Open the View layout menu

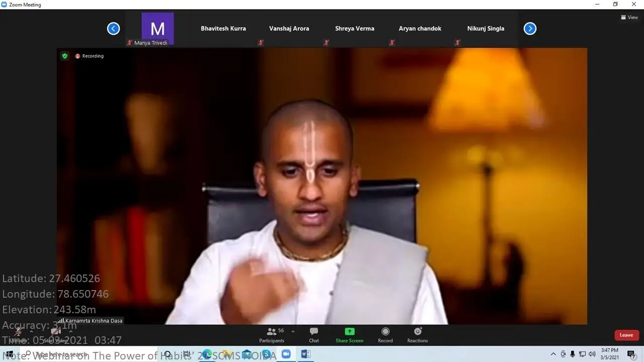630,17
